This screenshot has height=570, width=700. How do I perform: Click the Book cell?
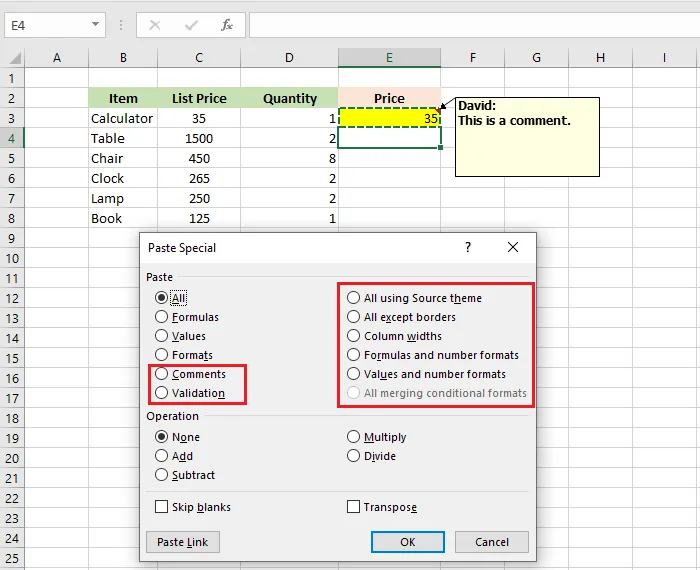click(123, 218)
